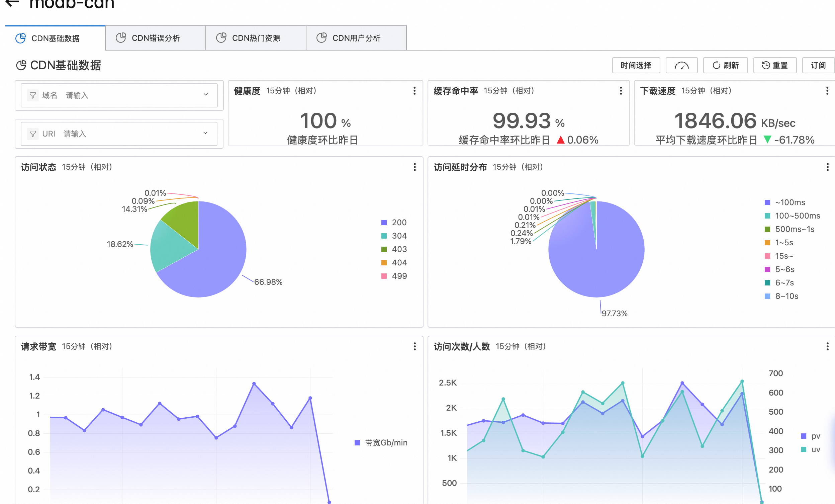Screen dimensions: 835x504
Task: Open the 缓存命中率 panel three-dot menu
Action: (621, 91)
